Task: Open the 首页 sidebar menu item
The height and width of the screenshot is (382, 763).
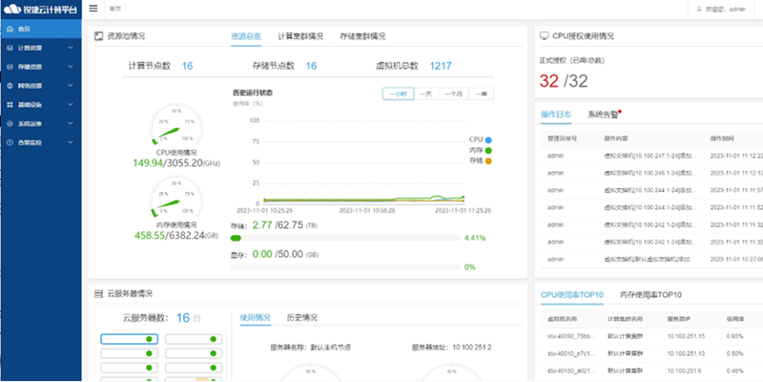Action: tap(41, 29)
